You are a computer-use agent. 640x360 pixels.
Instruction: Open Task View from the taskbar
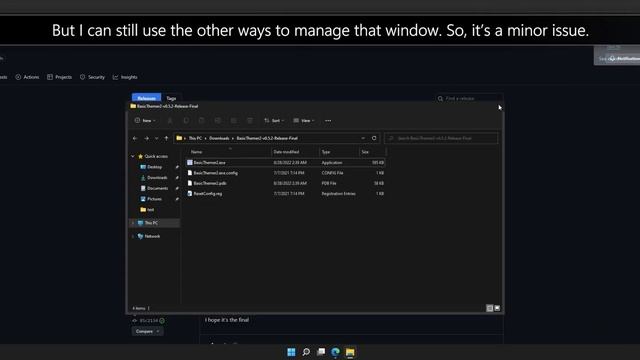coord(321,352)
